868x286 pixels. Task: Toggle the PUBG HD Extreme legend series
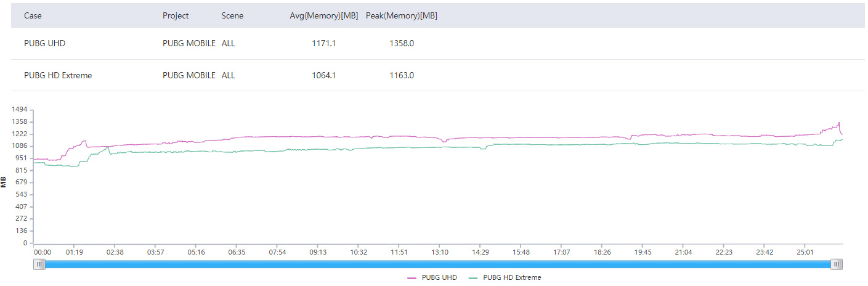click(505, 278)
